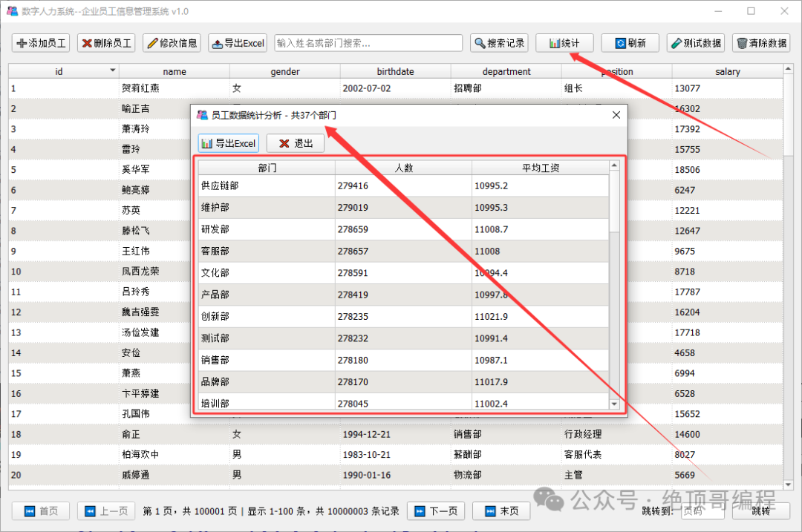Screen dimensions: 802x532
Task: Sort by salary column header
Action: (727, 71)
